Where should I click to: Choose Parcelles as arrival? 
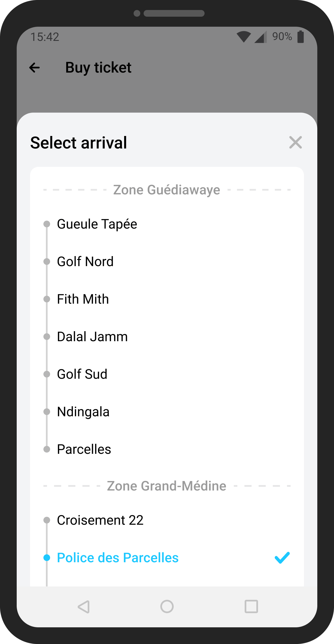(84, 449)
